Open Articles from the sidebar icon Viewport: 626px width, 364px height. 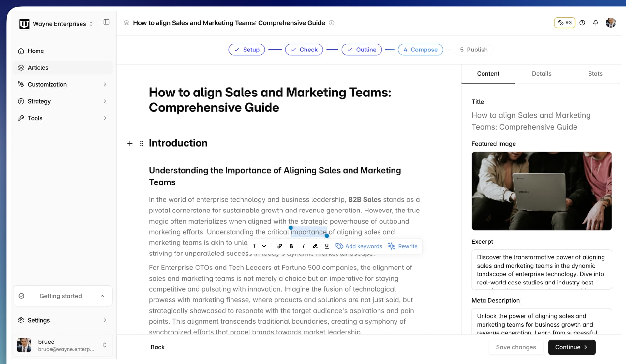click(21, 67)
